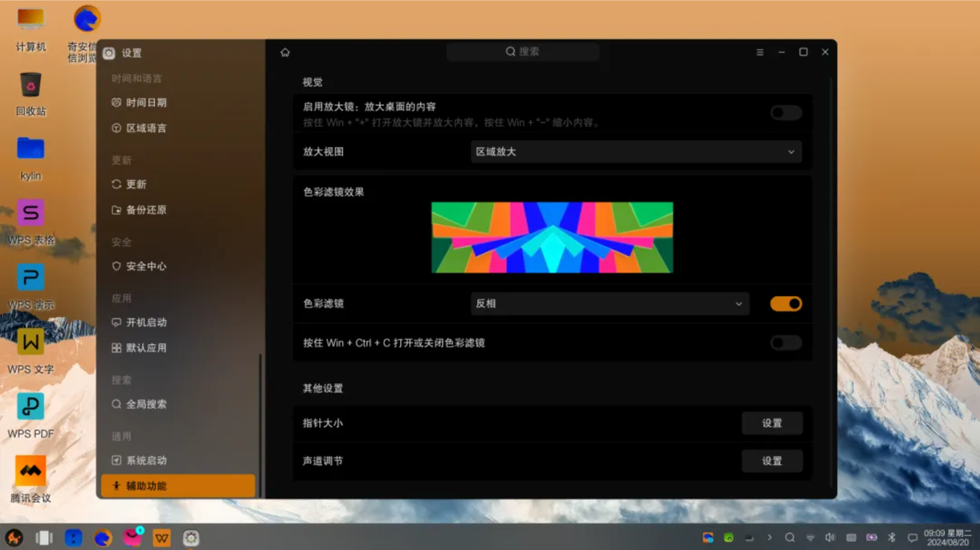Click 设置 button for 声道调节
The width and height of the screenshot is (980, 550).
[x=772, y=461]
